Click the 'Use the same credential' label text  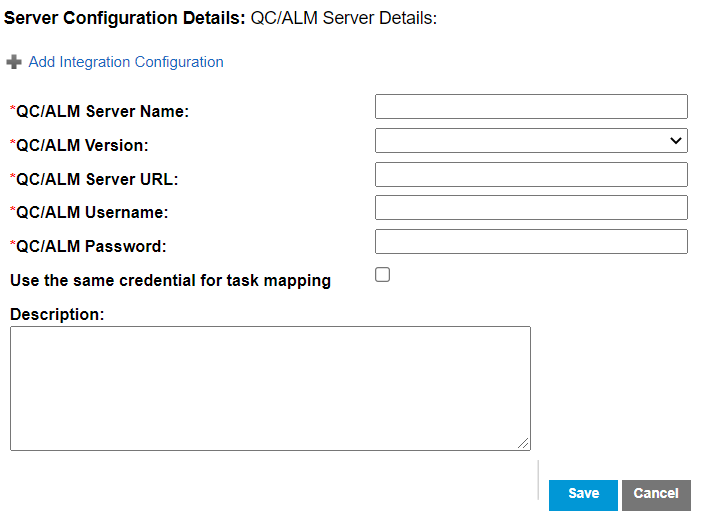click(x=171, y=281)
